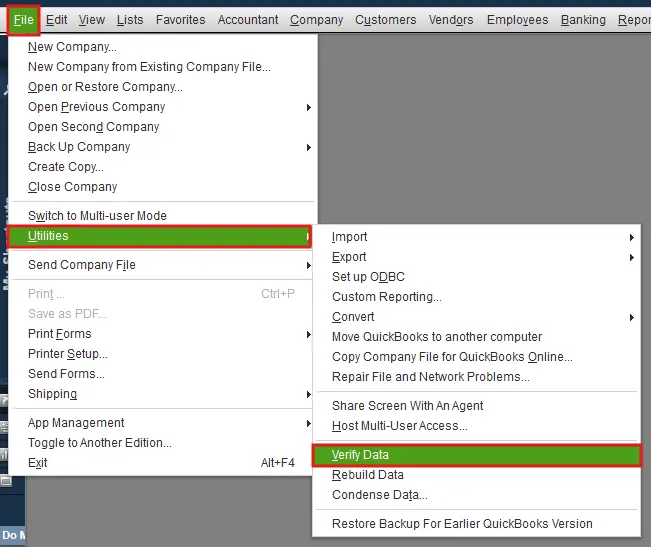
Task: Expand the Utilities submenu
Action: tap(160, 236)
